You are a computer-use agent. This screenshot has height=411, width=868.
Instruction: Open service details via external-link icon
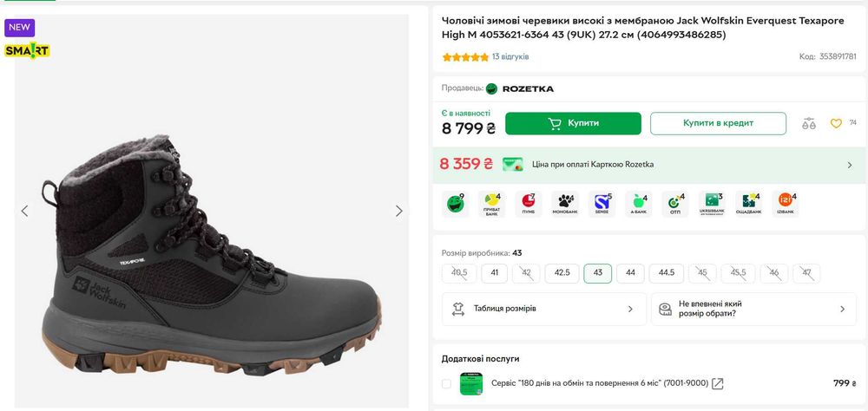[x=718, y=383]
